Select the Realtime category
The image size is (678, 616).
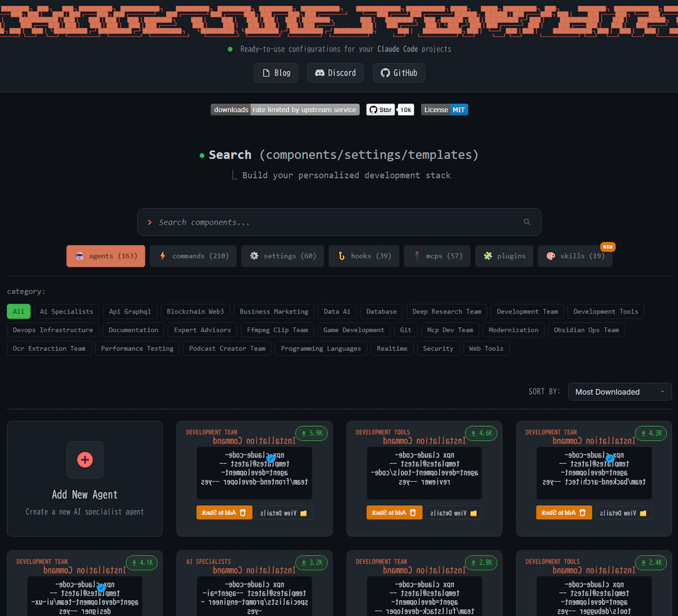pyautogui.click(x=392, y=349)
